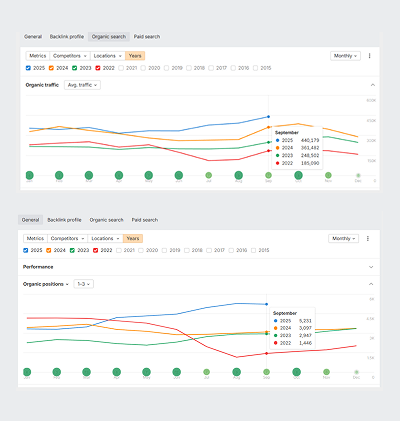This screenshot has height=421, width=400.
Task: Click the Years button in the top panel
Action: point(135,56)
